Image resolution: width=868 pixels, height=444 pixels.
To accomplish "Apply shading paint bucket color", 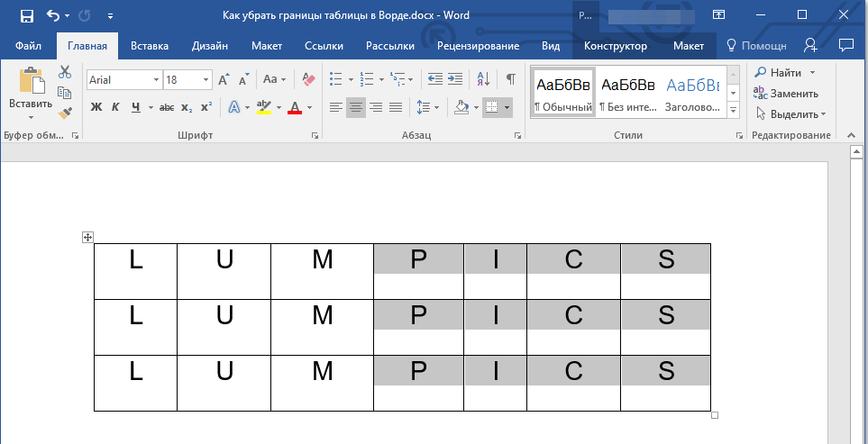I will pos(461,107).
